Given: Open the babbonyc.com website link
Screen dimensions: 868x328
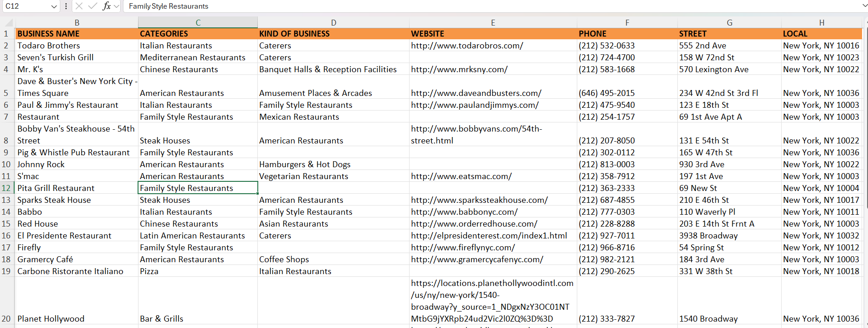Looking at the screenshot, I should [464, 212].
